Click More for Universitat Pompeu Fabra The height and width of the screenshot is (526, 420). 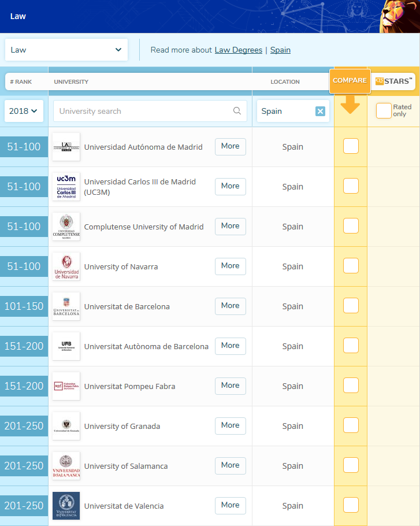point(231,386)
